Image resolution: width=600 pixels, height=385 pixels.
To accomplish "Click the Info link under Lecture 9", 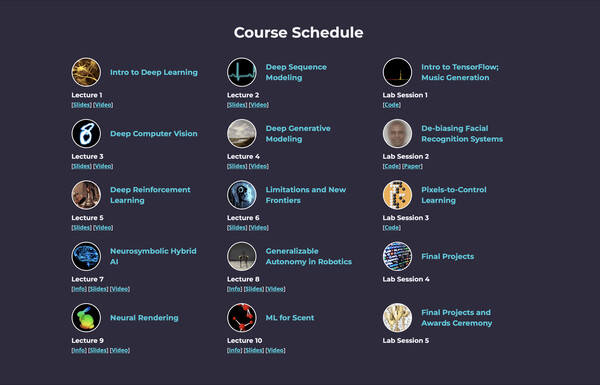I will (79, 350).
